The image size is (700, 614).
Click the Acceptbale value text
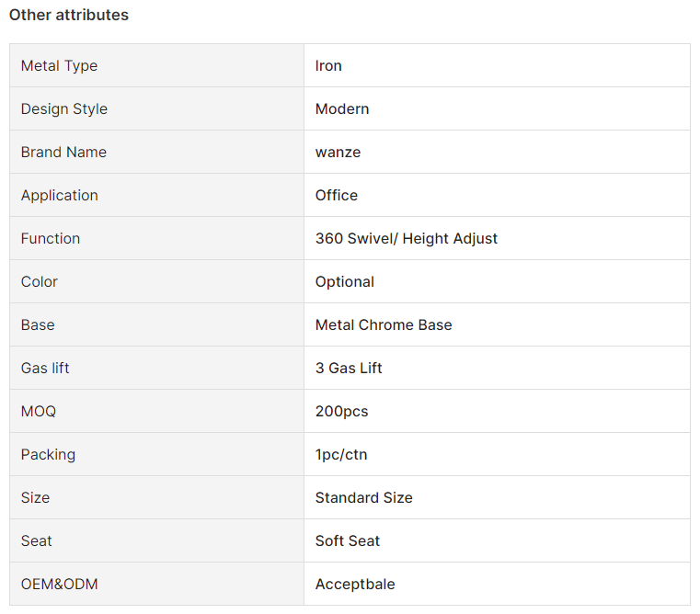pos(355,584)
